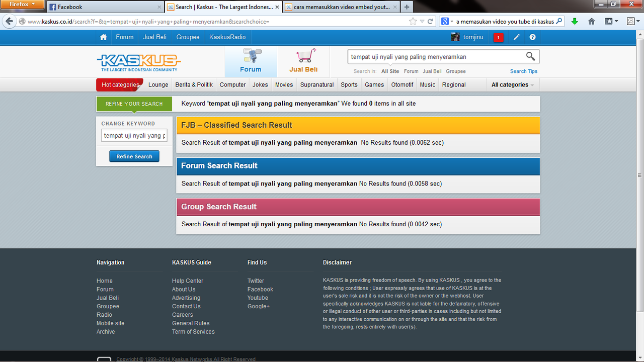This screenshot has width=644, height=362.
Task: Close the Facebook browser tab
Action: 159,7
